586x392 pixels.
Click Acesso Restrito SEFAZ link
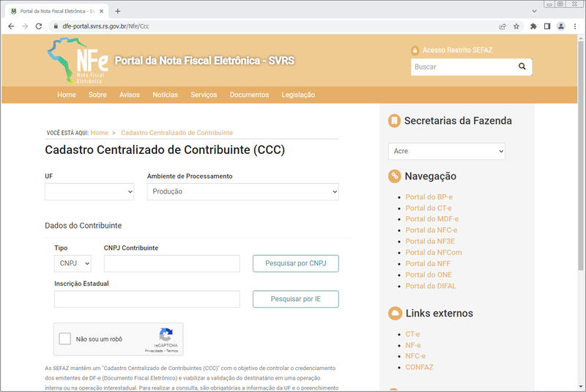[x=457, y=50]
